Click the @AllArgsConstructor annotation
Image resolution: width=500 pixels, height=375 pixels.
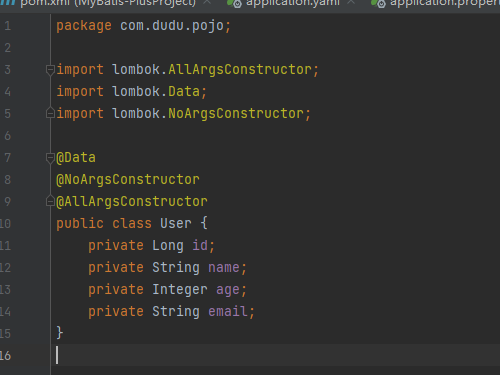click(132, 202)
